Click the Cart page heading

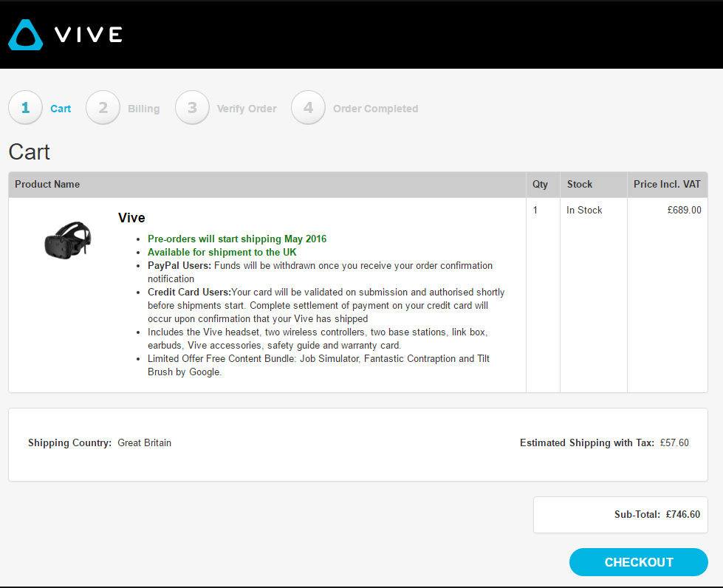click(x=29, y=151)
